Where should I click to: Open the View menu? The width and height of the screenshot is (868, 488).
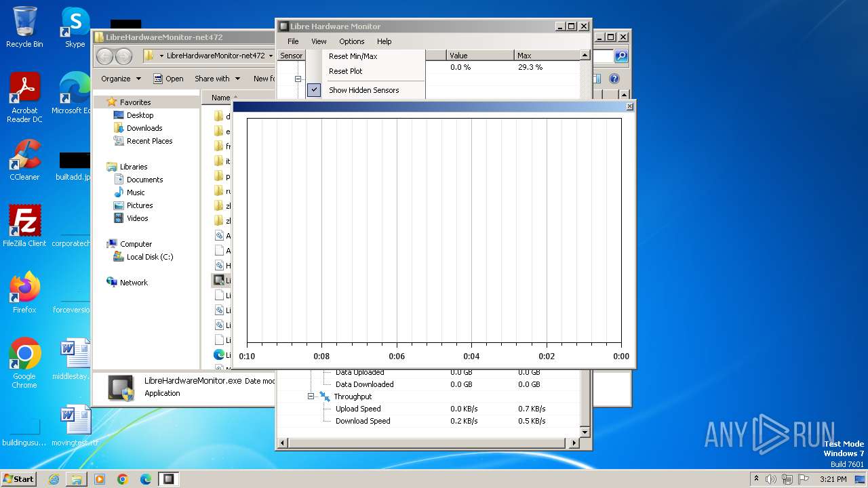pyautogui.click(x=319, y=41)
